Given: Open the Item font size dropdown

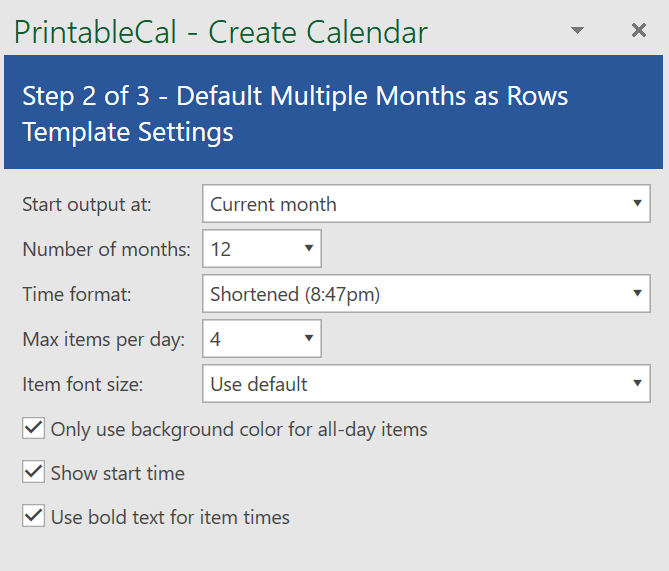Looking at the screenshot, I should (x=426, y=384).
